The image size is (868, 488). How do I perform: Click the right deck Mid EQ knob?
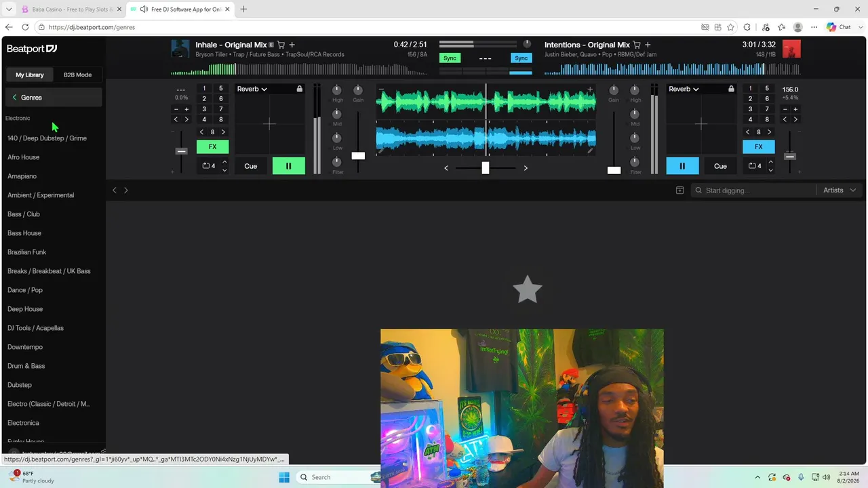point(635,114)
